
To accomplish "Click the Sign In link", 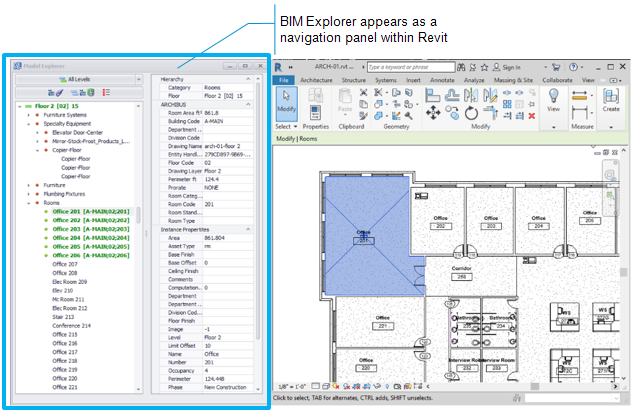I will [x=511, y=67].
